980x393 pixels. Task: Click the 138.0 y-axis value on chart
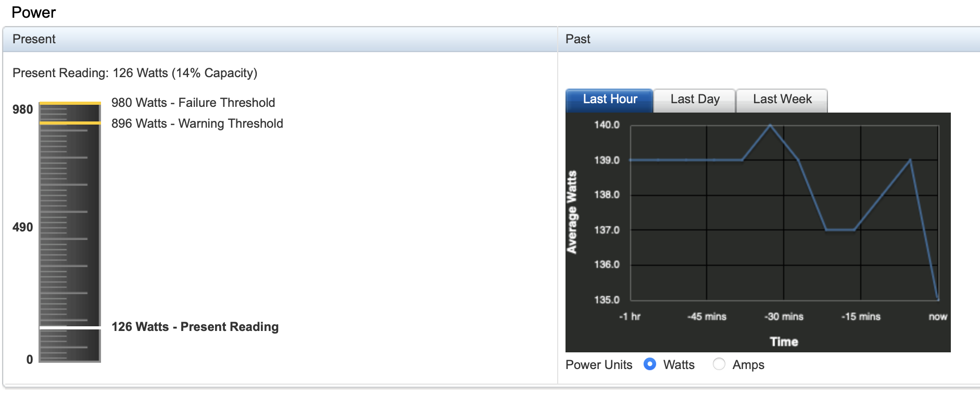pyautogui.click(x=607, y=194)
